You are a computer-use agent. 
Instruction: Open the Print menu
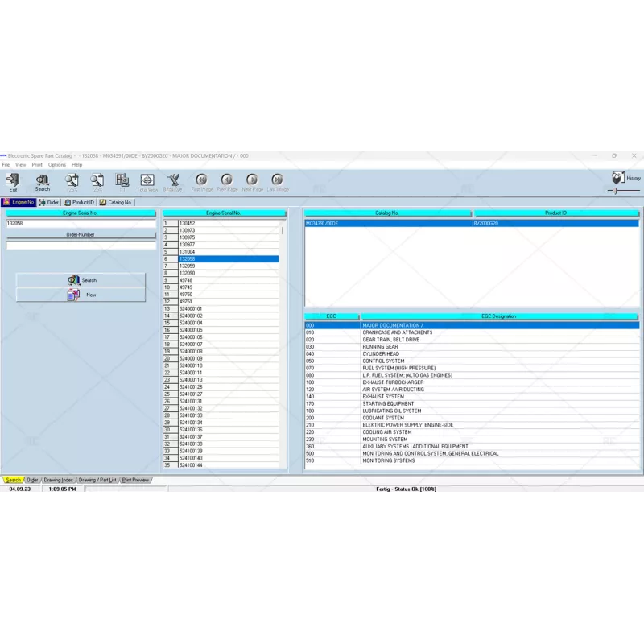37,164
